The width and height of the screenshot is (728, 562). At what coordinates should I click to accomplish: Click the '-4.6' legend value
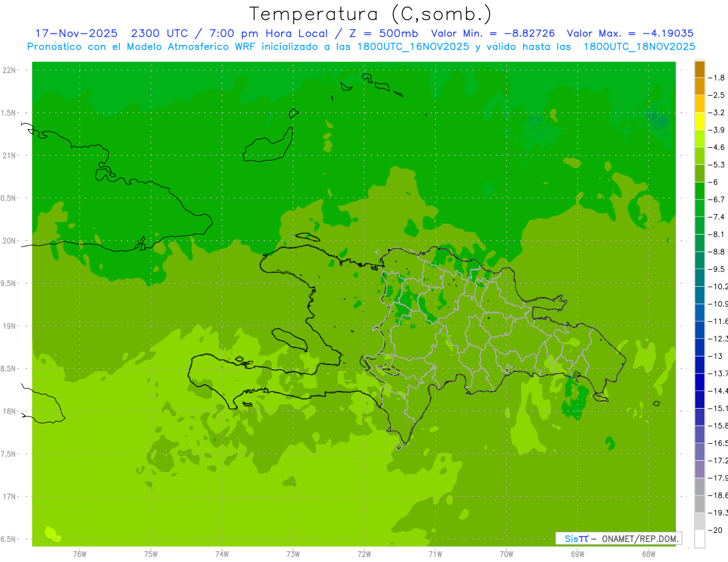(717, 147)
